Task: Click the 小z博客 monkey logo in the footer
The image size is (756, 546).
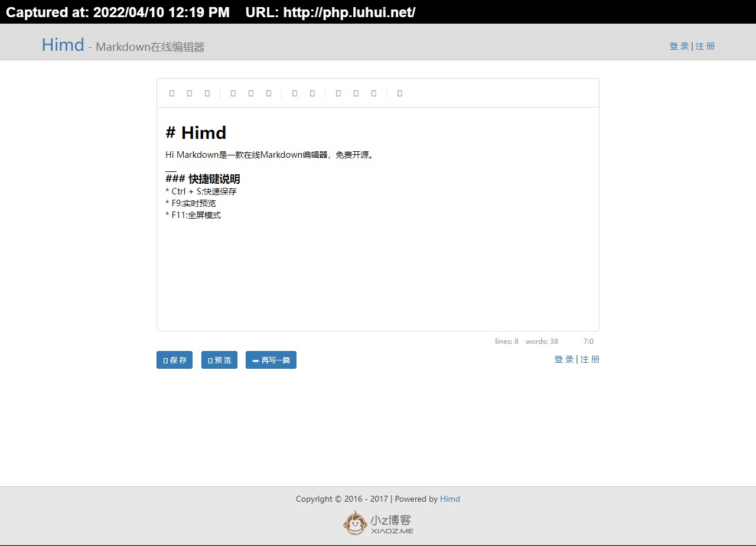Action: (378, 523)
